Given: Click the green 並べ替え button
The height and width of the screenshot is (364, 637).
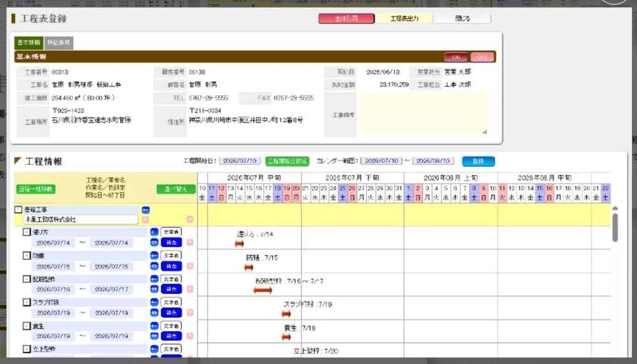Looking at the screenshot, I should 176,189.
